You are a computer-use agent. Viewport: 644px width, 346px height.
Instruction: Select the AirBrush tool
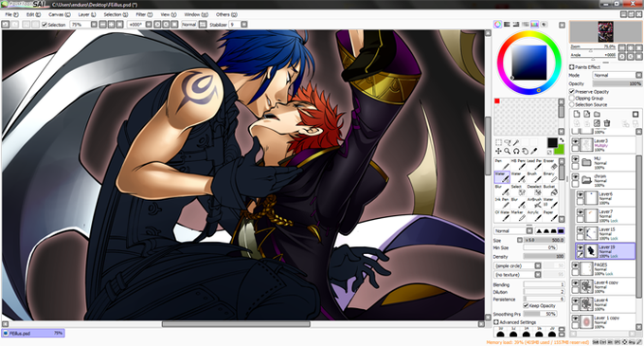(534, 203)
